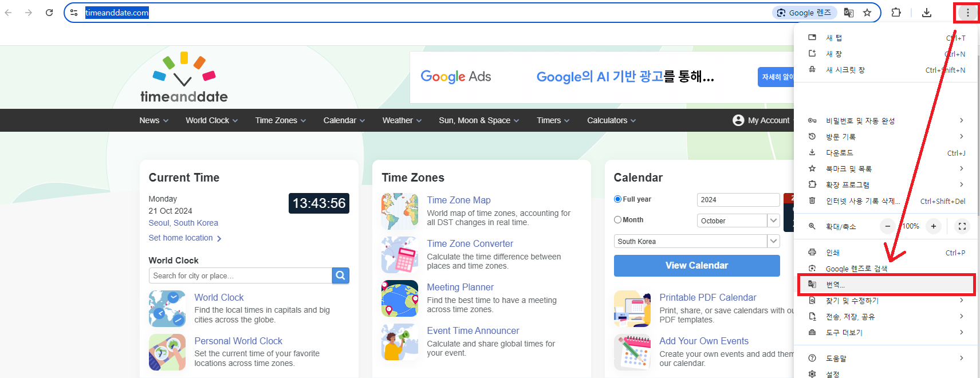This screenshot has height=378, width=980.
Task: Choose 인터넷 사용 기록 삭제 menu item
Action: pos(886,200)
